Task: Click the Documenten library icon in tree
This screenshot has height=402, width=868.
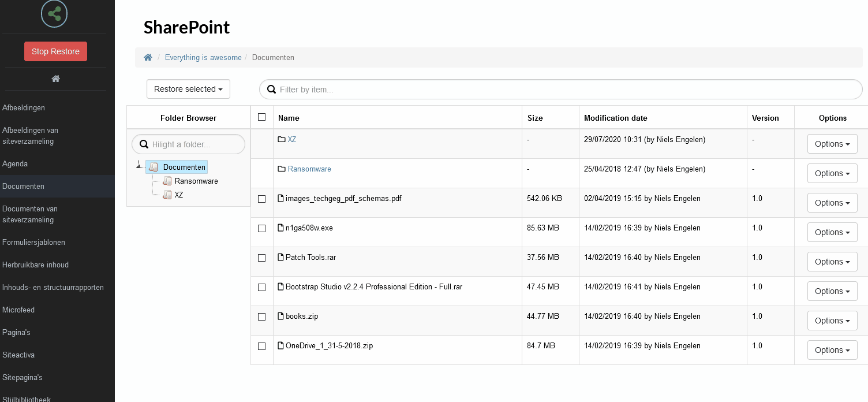Action: click(154, 167)
